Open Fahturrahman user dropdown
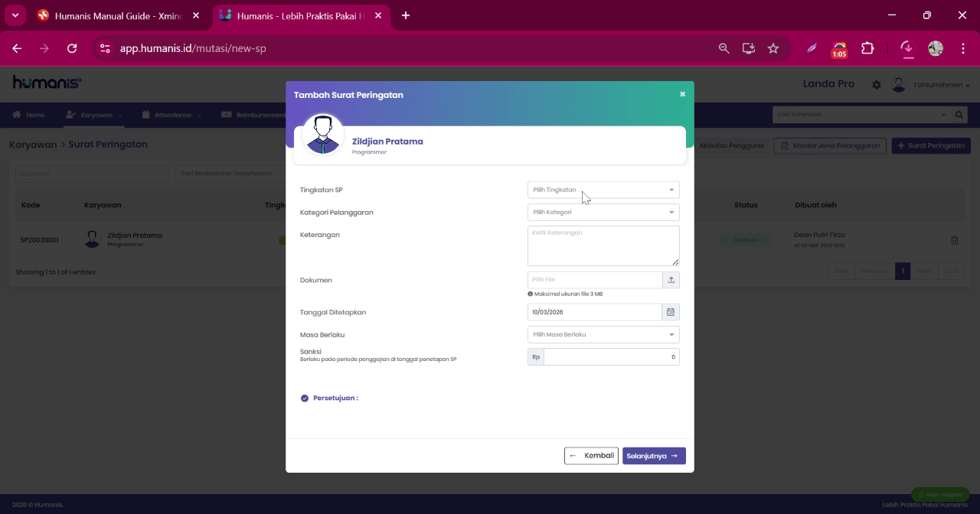This screenshot has width=980, height=514. pyautogui.click(x=932, y=85)
